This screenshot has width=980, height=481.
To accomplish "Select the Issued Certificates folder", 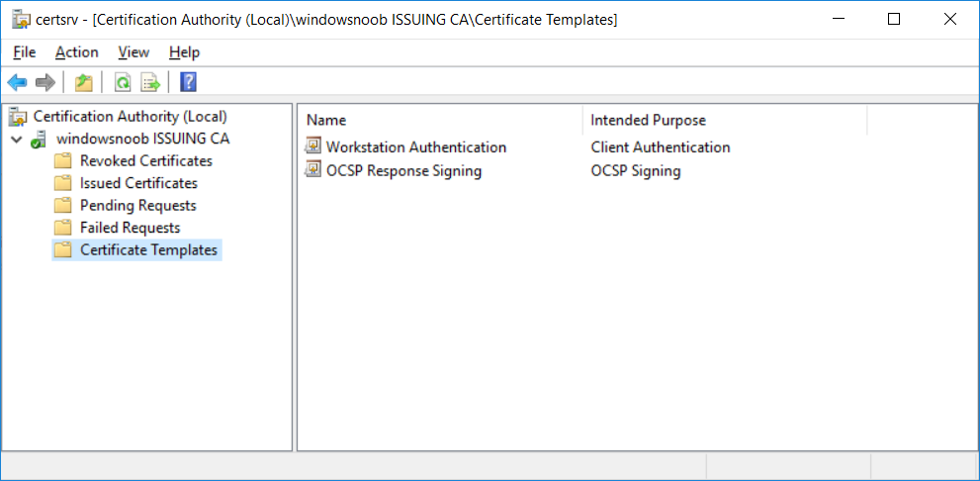I will 138,183.
